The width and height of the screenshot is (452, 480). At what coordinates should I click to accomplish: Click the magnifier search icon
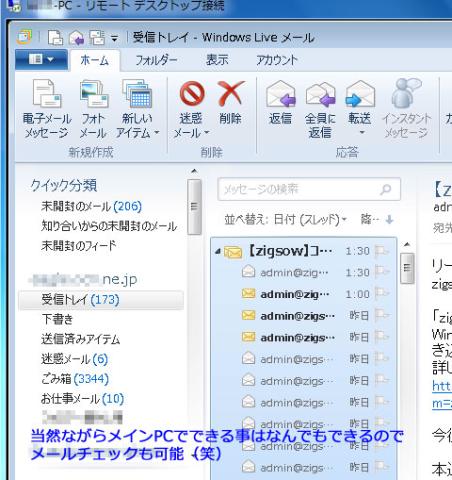coord(386,189)
